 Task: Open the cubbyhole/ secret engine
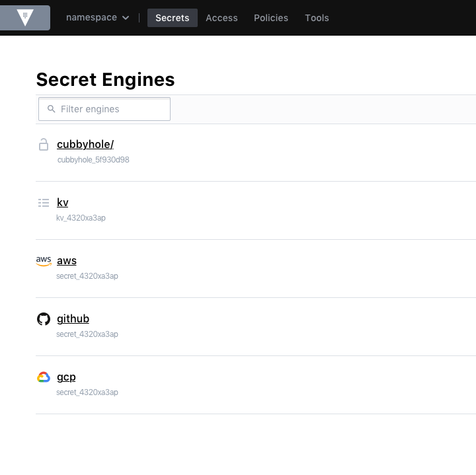[x=85, y=145]
